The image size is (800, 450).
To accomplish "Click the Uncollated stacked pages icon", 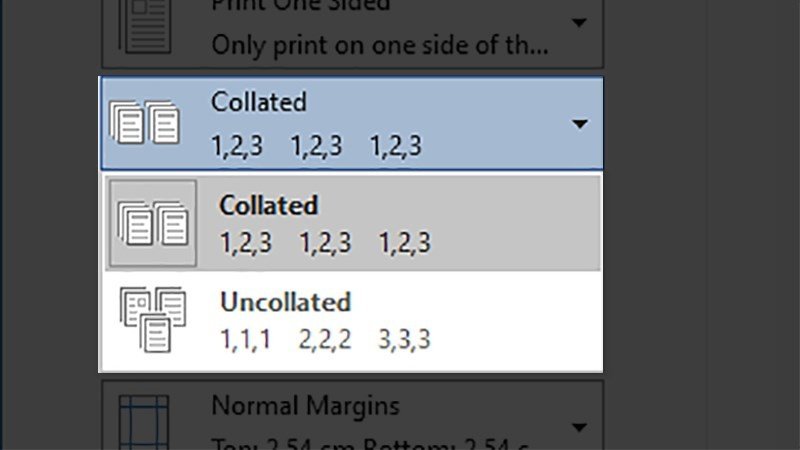I will click(152, 319).
